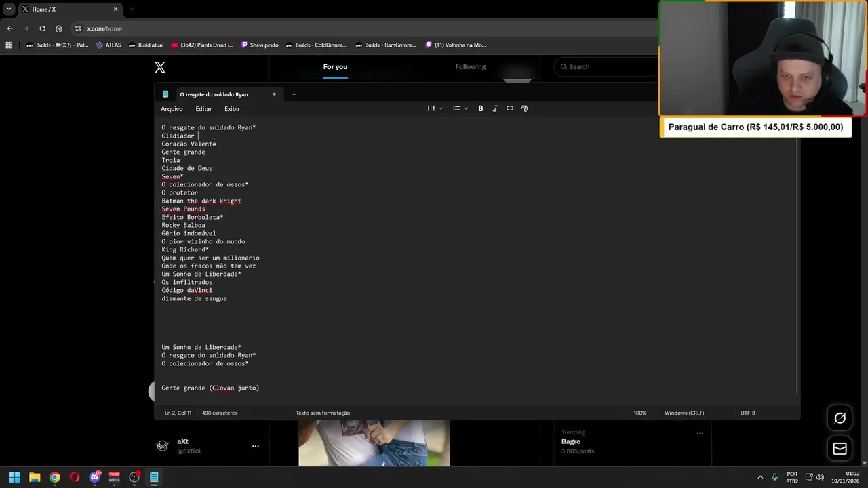868x488 pixels.
Task: Open a new browser tab
Action: pos(132,9)
